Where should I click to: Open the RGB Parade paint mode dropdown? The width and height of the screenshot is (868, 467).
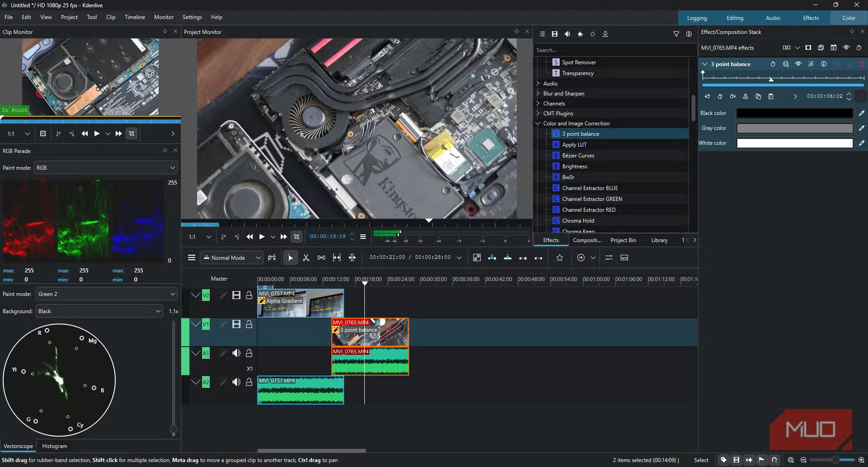[106, 168]
